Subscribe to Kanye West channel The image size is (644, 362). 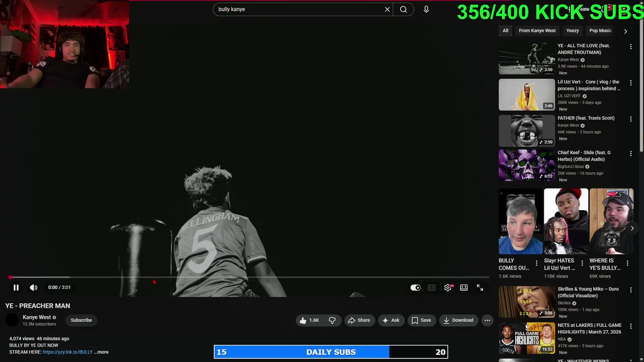click(x=81, y=320)
